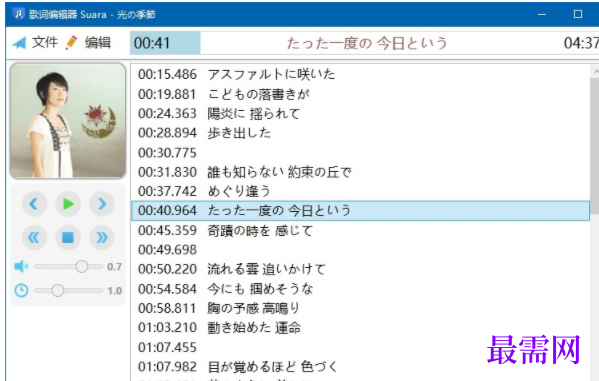
Task: Go to next line with single right arrow
Action: (102, 204)
